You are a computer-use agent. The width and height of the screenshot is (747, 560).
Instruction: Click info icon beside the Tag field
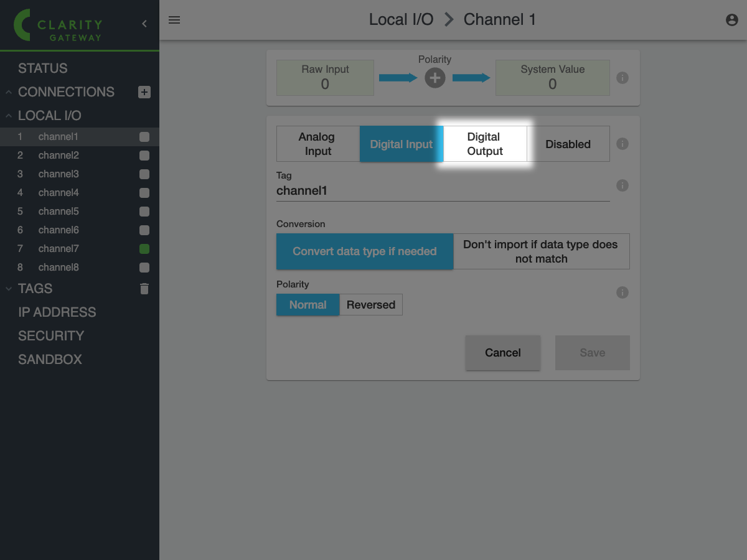622,185
